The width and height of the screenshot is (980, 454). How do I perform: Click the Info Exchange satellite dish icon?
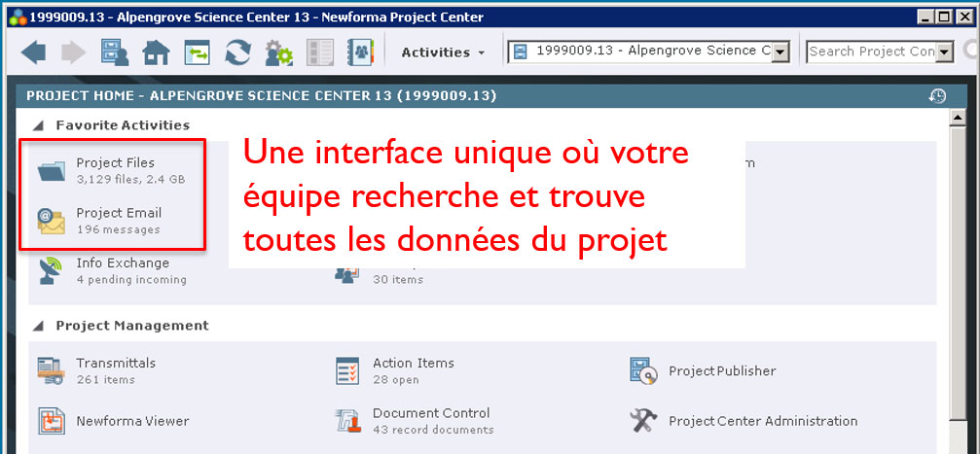(52, 270)
